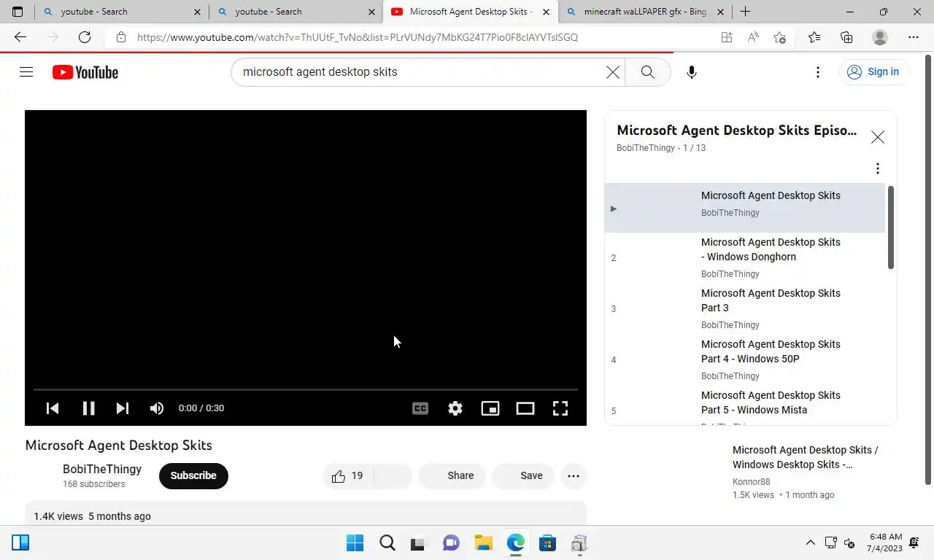Dislike the video
Image resolution: width=934 pixels, height=560 pixels.
[393, 476]
